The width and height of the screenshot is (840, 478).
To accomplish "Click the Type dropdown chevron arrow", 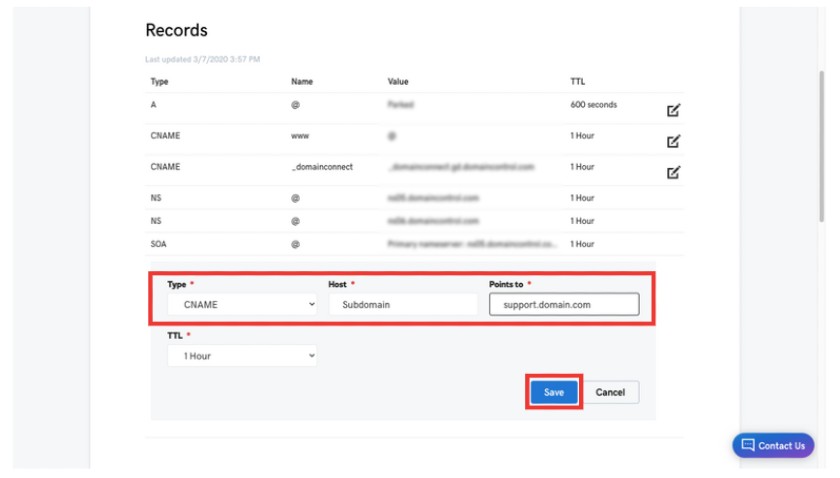I will pos(311,304).
